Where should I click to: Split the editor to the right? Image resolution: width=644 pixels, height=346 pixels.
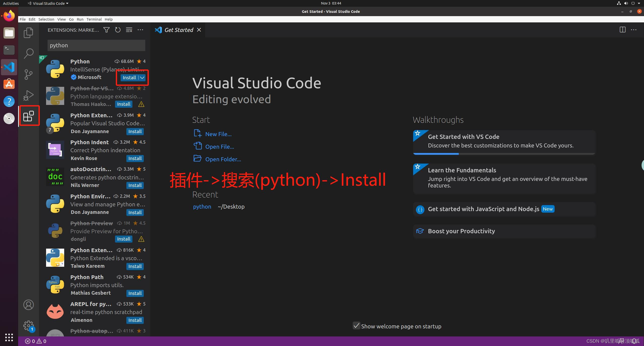[622, 30]
